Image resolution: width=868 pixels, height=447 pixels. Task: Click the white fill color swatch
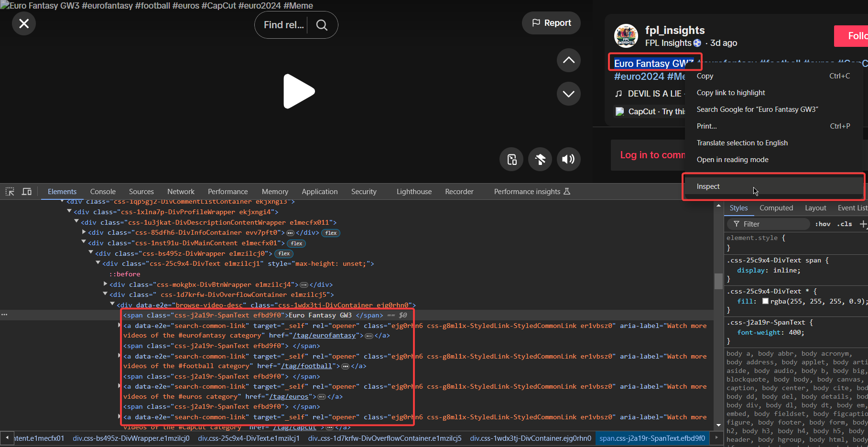pyautogui.click(x=765, y=301)
